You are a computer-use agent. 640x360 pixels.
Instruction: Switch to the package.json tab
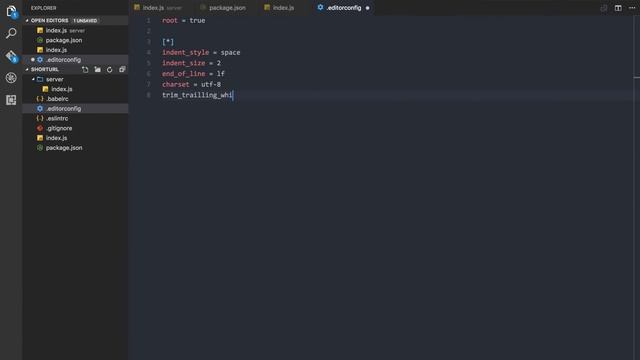223,8
